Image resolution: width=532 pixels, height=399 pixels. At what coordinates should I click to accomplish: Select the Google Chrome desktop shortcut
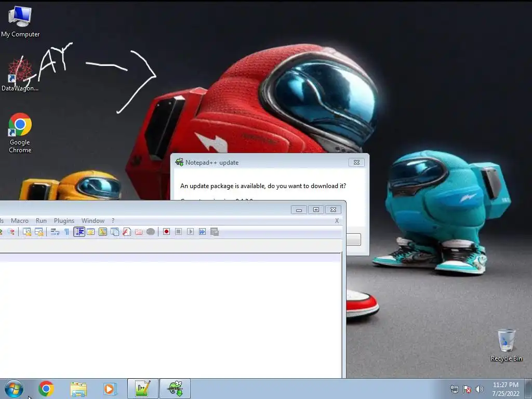(x=20, y=133)
